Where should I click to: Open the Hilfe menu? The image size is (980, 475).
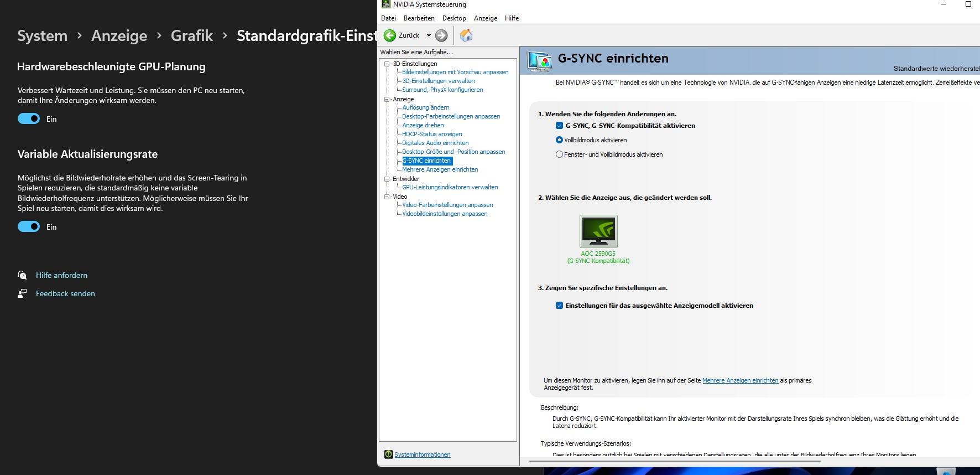click(x=512, y=18)
